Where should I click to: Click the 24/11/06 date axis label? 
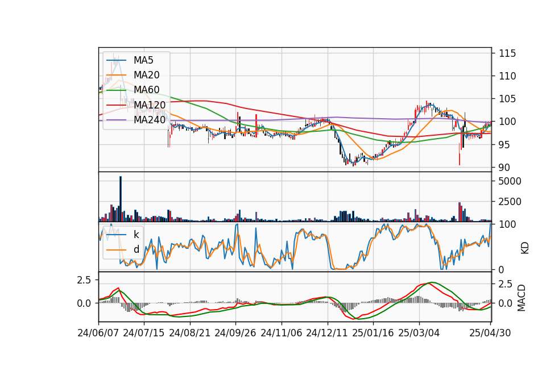click(x=282, y=333)
